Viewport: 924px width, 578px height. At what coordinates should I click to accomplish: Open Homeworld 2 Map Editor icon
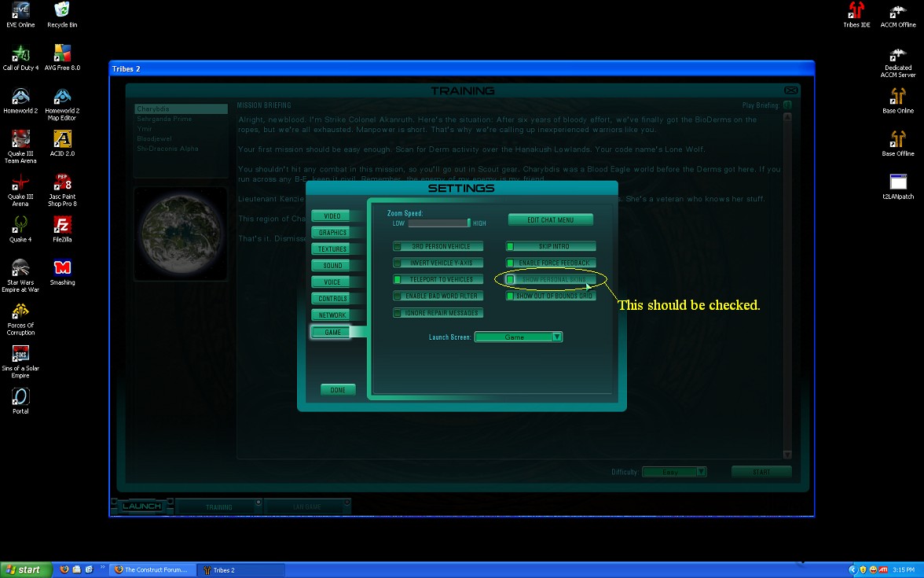tap(62, 105)
